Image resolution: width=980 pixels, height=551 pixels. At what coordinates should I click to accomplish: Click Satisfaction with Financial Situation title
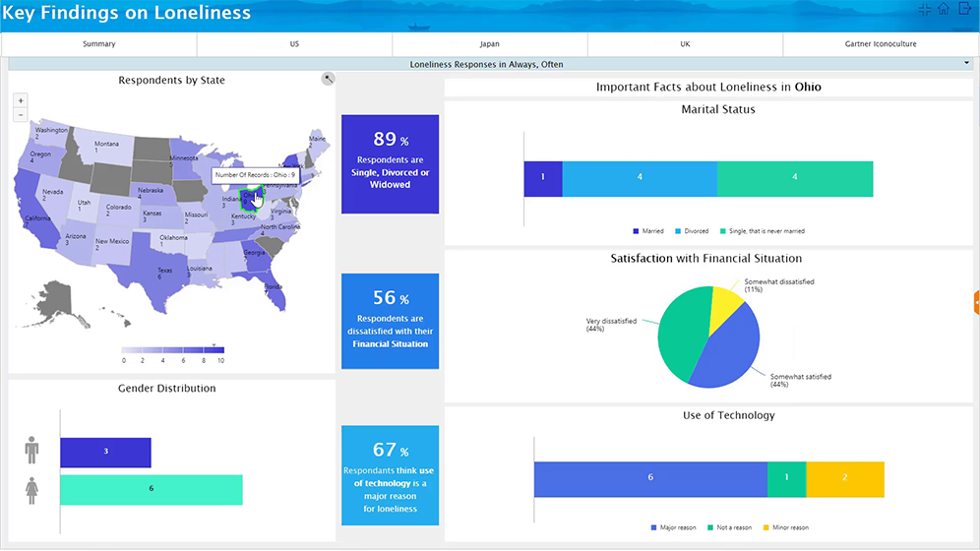(706, 259)
